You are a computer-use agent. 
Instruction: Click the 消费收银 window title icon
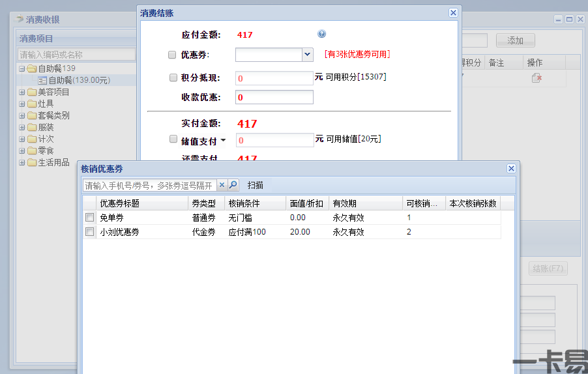[x=19, y=19]
